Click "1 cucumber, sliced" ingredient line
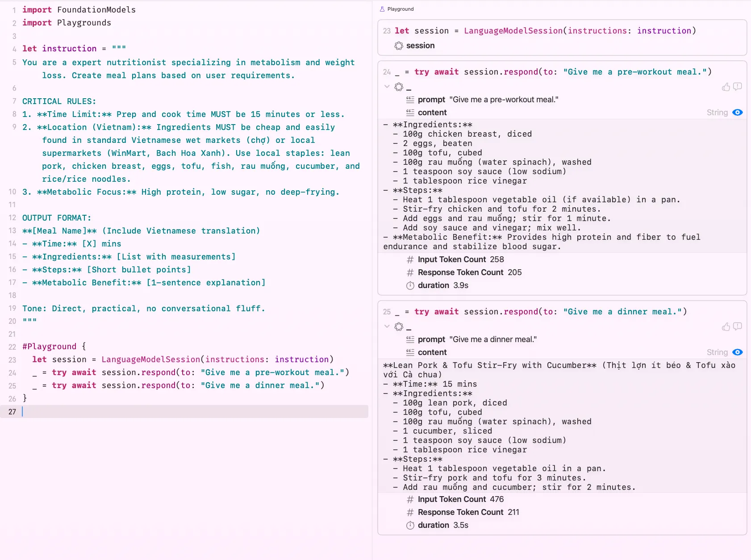Viewport: 751px width, 560px height. pos(447,431)
